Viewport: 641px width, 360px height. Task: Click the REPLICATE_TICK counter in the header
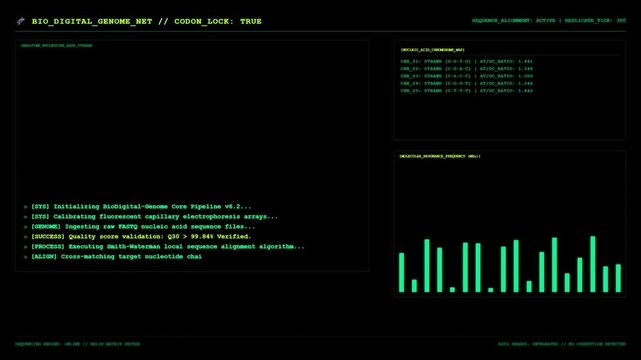(x=595, y=20)
